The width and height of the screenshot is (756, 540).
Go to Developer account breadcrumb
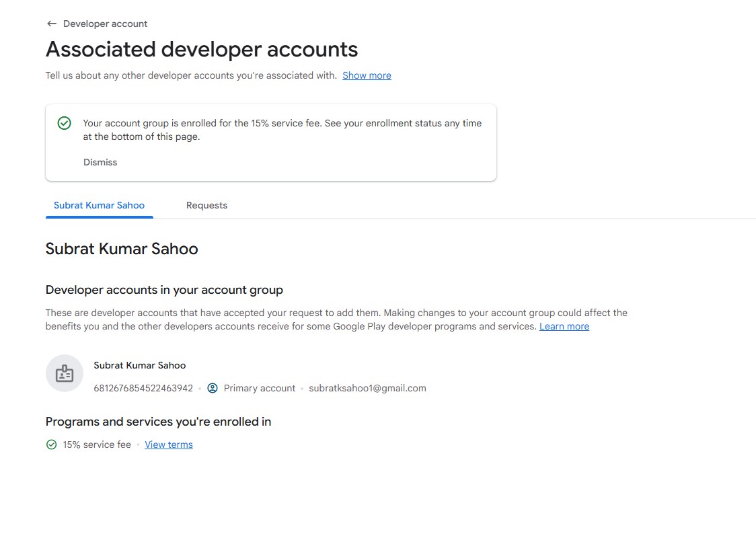105,24
